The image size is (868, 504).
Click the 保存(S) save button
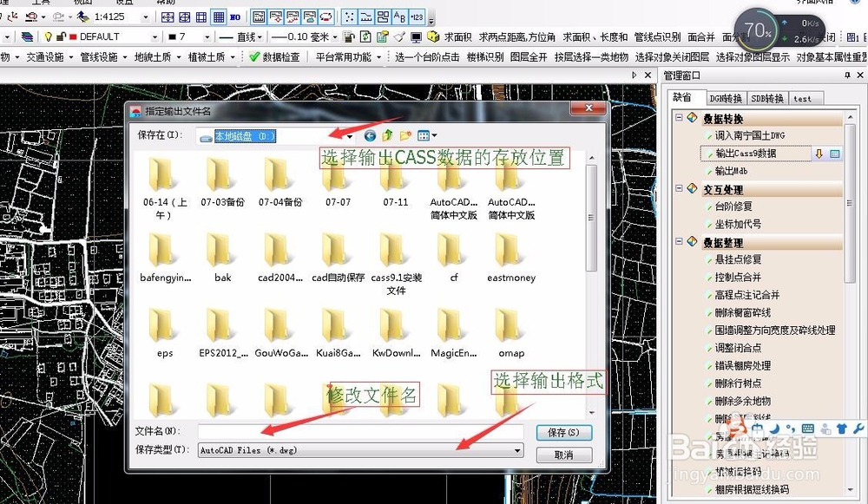pyautogui.click(x=564, y=432)
